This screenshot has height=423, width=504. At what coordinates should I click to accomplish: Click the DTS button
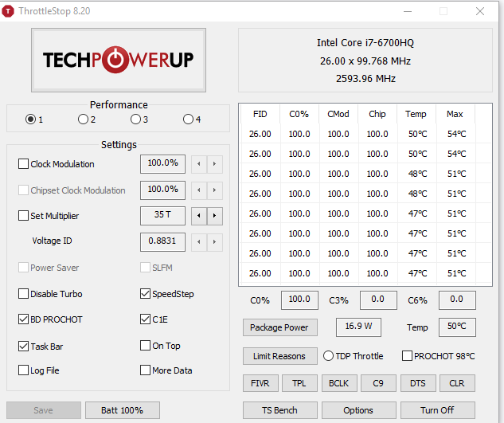pyautogui.click(x=418, y=383)
